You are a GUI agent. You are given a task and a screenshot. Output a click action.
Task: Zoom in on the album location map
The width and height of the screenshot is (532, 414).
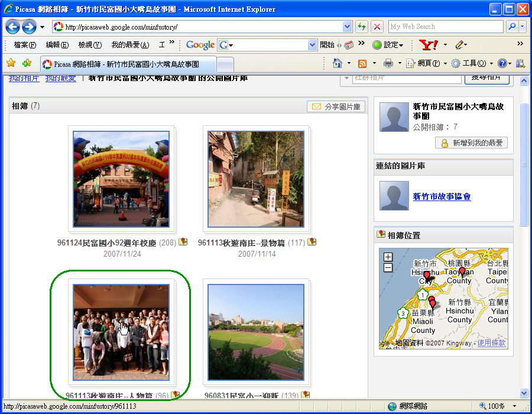(388, 257)
